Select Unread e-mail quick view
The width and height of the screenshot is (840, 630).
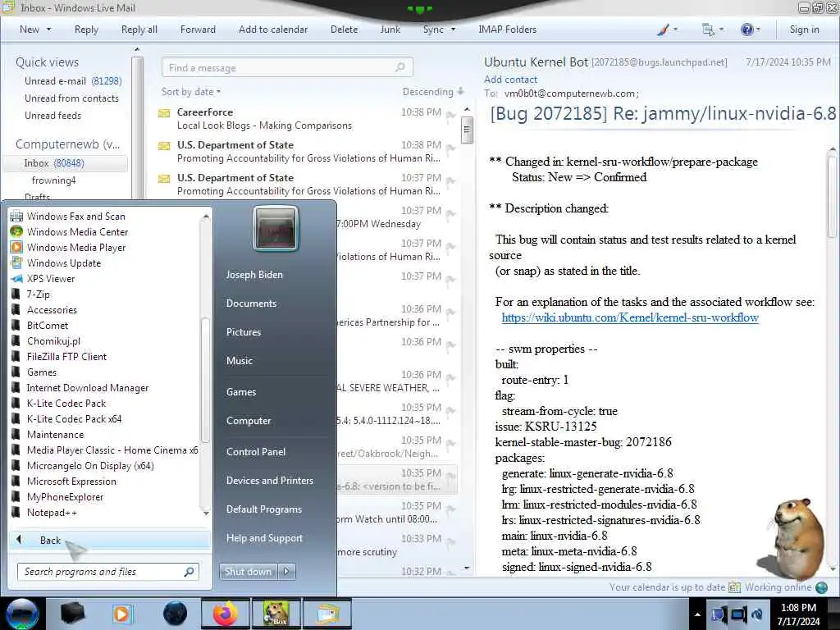(x=73, y=81)
